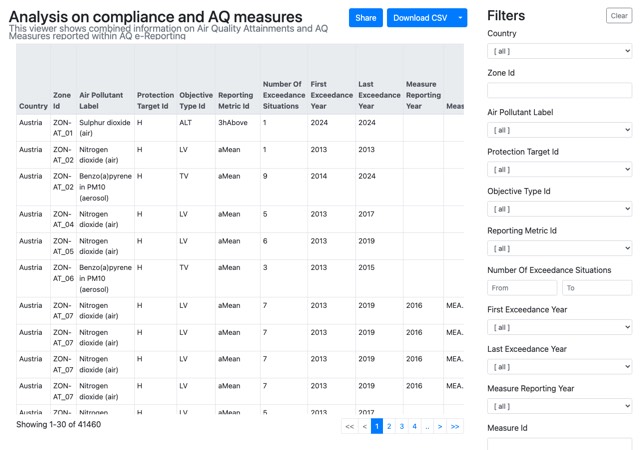Click the pagination ellipsis item

427,426
